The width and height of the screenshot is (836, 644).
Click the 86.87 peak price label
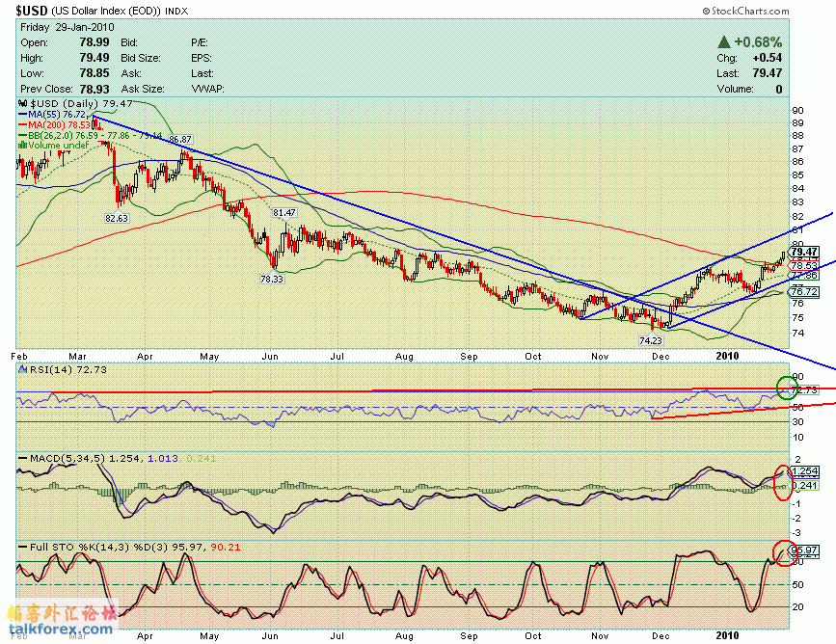pyautogui.click(x=180, y=139)
